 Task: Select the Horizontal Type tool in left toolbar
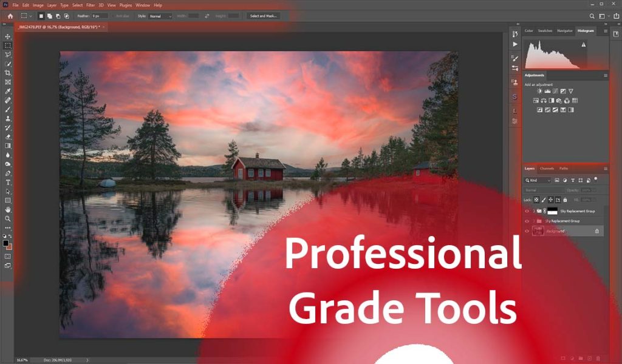tap(7, 182)
